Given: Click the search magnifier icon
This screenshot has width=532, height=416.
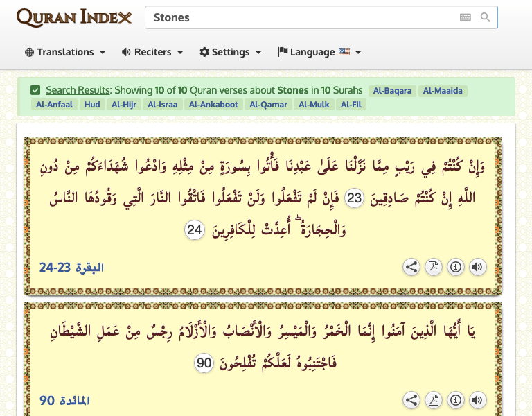Looking at the screenshot, I should [x=486, y=18].
